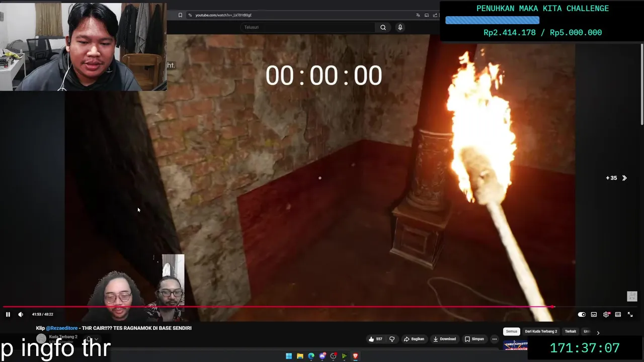Click the 41:53 / 48:22 time display
This screenshot has height=362, width=644.
coord(43,314)
